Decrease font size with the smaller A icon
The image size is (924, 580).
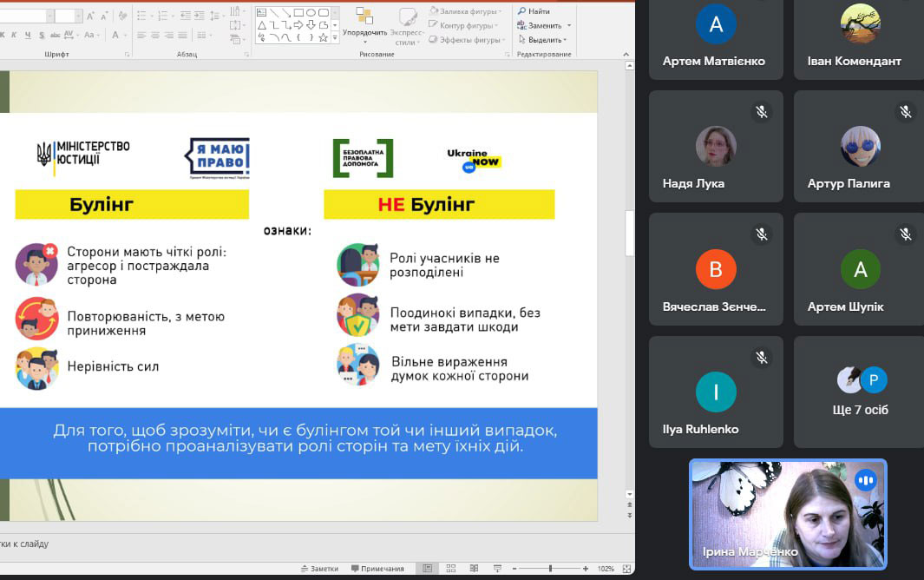tap(104, 16)
